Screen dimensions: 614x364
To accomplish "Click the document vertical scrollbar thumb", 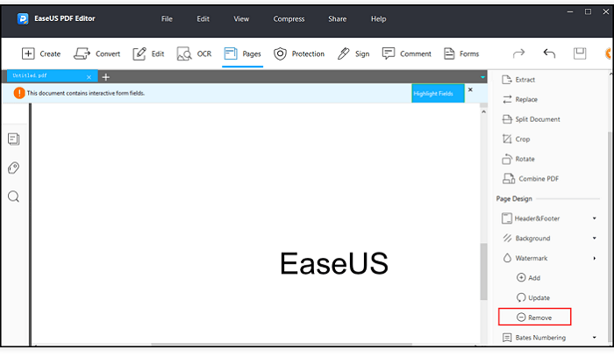I will pyautogui.click(x=483, y=272).
